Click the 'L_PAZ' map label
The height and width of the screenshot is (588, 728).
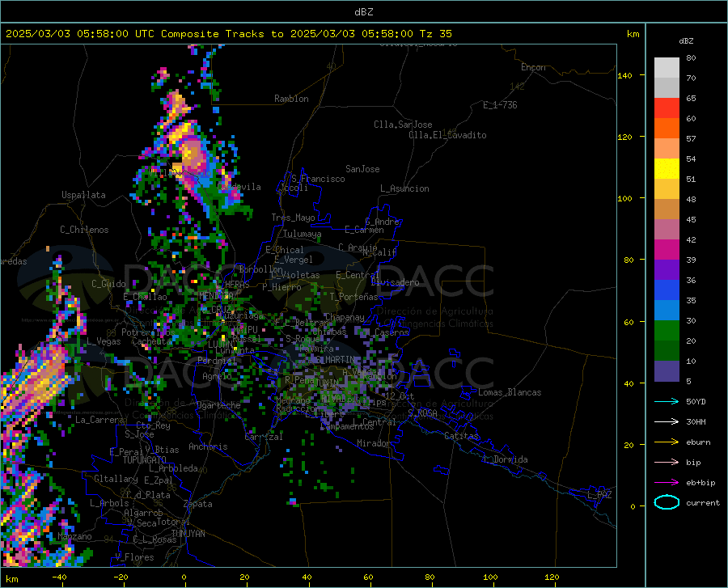click(599, 495)
